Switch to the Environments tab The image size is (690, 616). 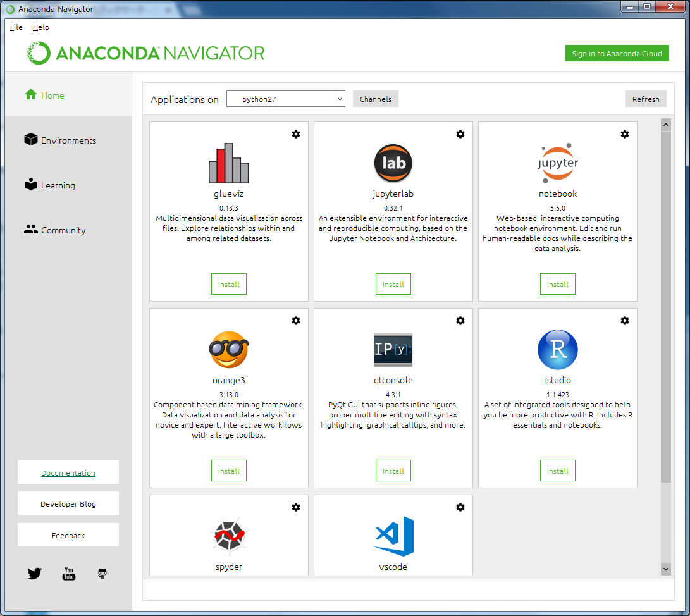(68, 140)
